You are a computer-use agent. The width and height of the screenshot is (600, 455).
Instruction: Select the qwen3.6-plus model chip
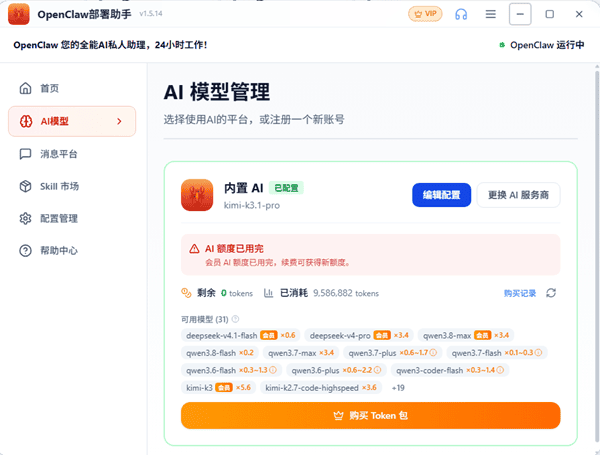(336, 370)
